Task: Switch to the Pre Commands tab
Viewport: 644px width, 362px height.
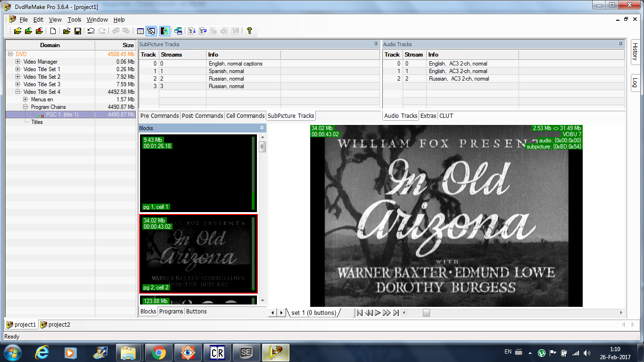Action: point(159,115)
